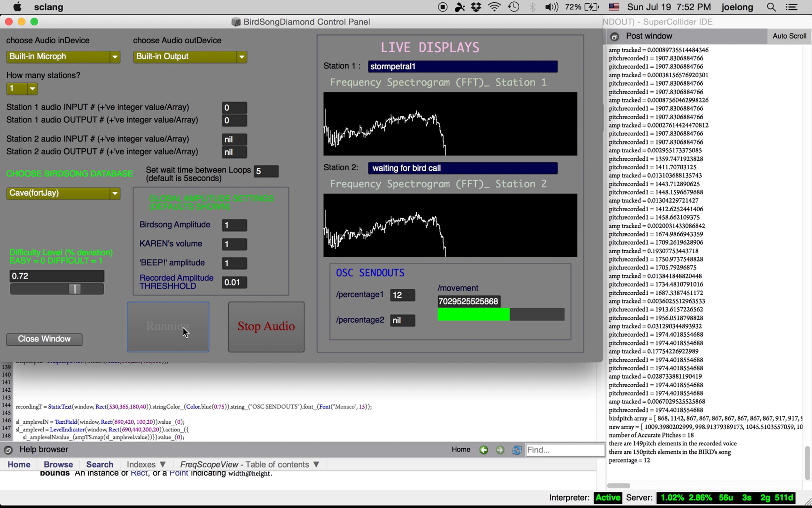Click the KAREN's volume field
Viewport: 812px width, 508px height.
pyautogui.click(x=234, y=244)
